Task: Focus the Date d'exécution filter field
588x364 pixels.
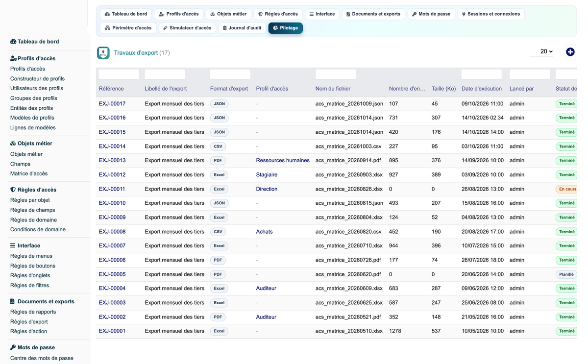Action: click(482, 74)
